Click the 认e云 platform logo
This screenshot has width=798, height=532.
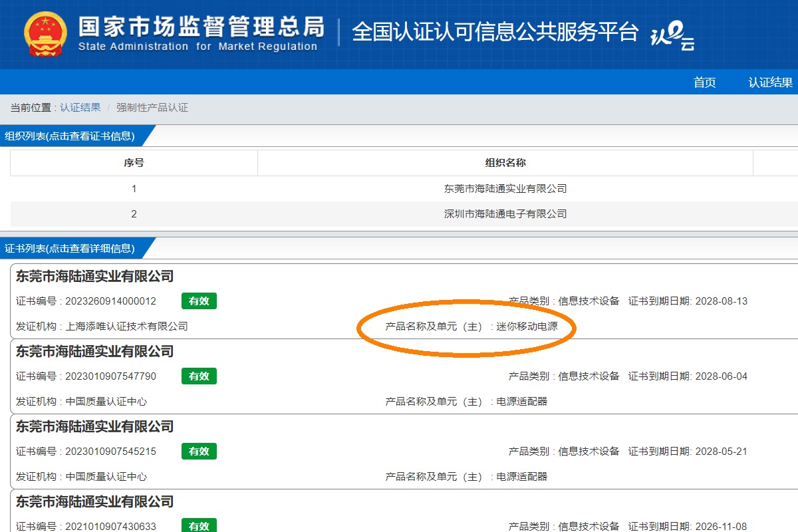tap(672, 36)
